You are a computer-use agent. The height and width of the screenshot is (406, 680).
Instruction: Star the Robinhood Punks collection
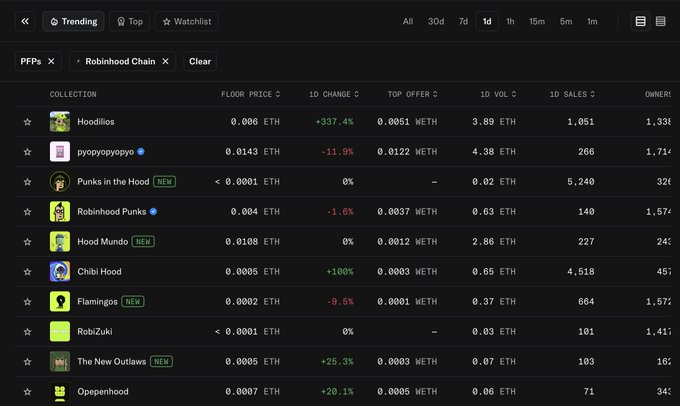point(27,212)
